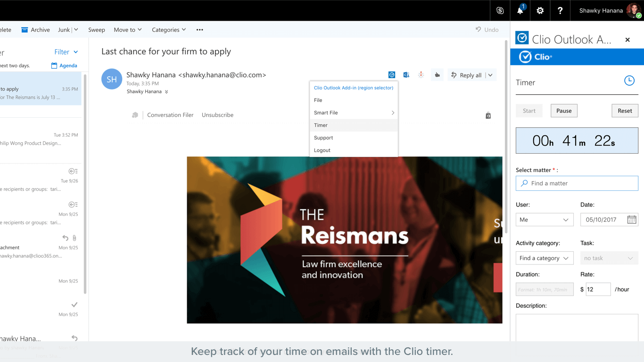The height and width of the screenshot is (362, 644).
Task: Open the date calendar picker icon
Action: (x=632, y=220)
